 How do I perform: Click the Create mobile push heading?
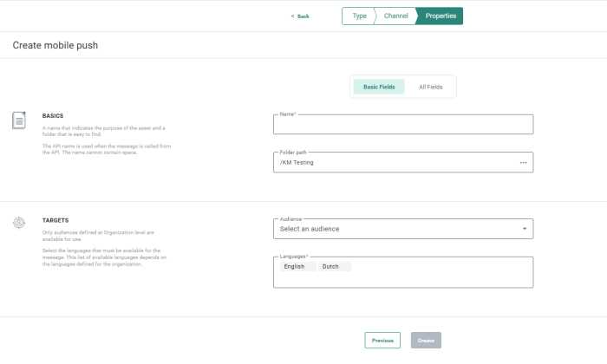(x=55, y=45)
